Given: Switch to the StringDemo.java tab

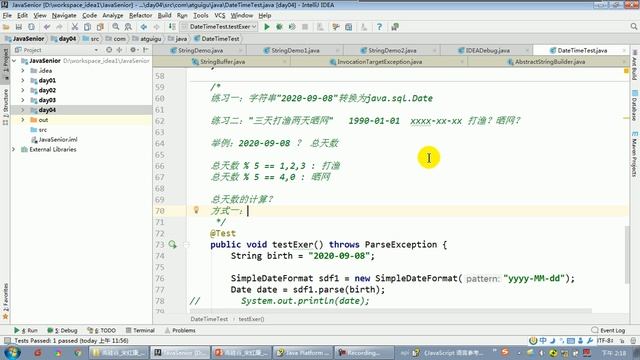Looking at the screenshot, I should pyautogui.click(x=200, y=50).
